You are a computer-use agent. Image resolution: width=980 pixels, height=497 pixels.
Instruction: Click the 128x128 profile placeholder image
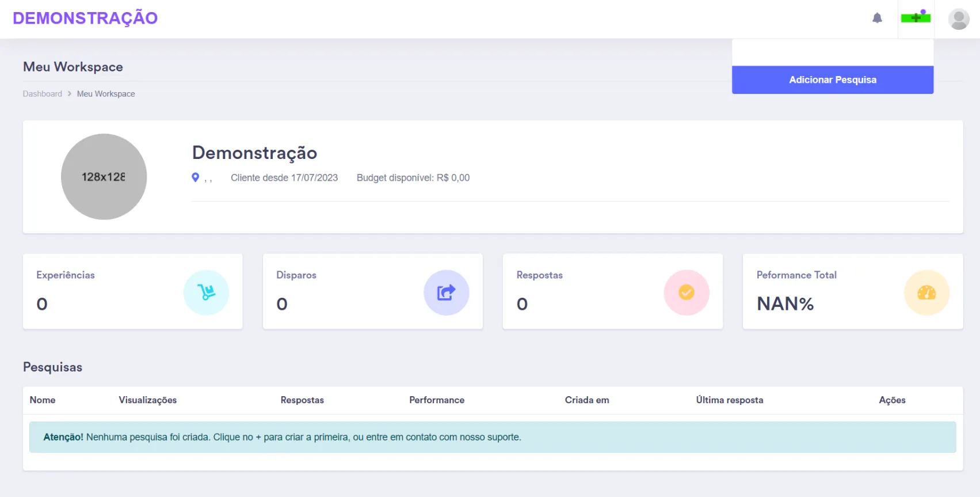point(104,177)
